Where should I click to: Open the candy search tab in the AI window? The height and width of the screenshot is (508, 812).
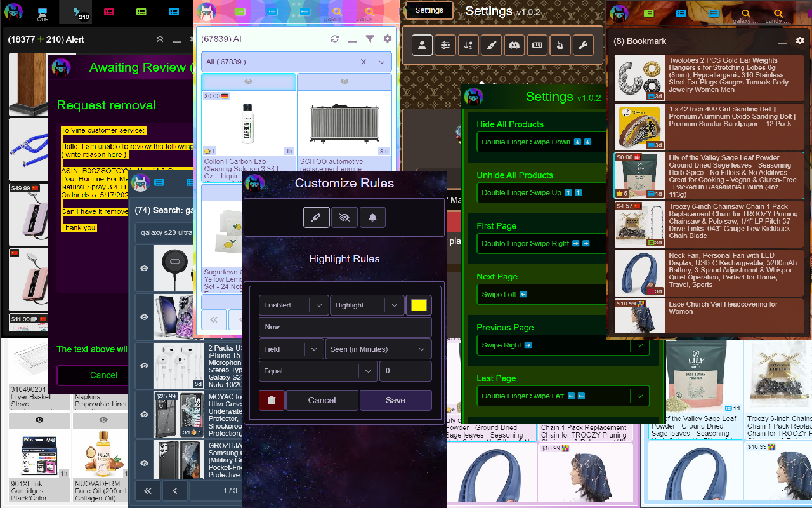coord(369,13)
